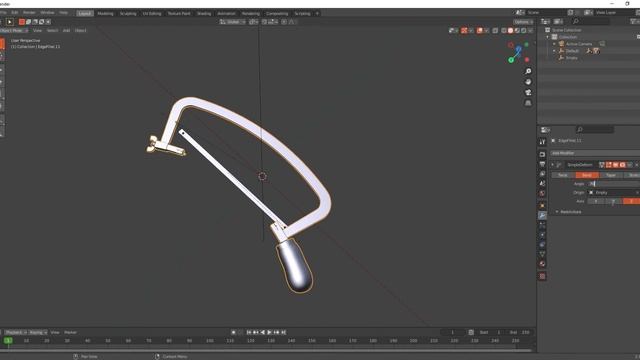Open the Object Mode dropdown

click(13, 31)
